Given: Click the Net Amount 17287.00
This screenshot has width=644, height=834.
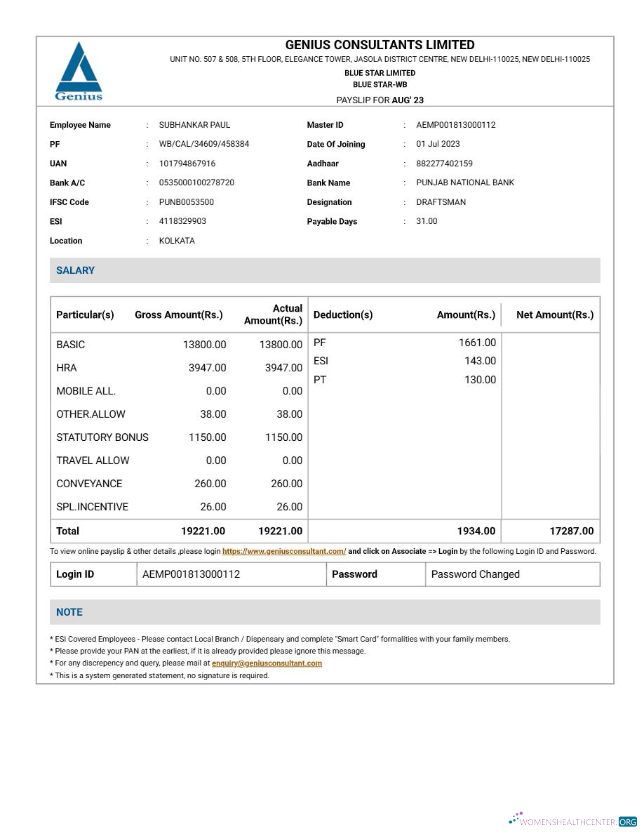Looking at the screenshot, I should (x=572, y=531).
